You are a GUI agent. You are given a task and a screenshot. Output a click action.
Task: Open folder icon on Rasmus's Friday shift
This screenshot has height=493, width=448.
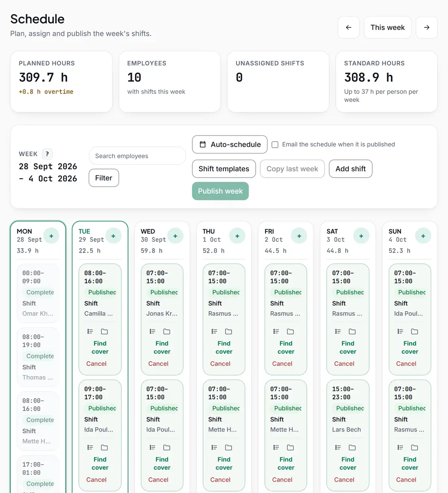pos(290,331)
